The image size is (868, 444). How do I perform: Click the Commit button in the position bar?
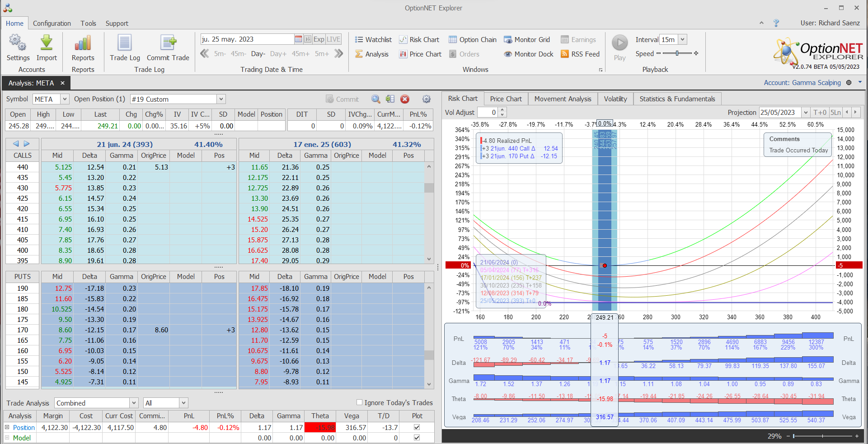[x=343, y=99]
